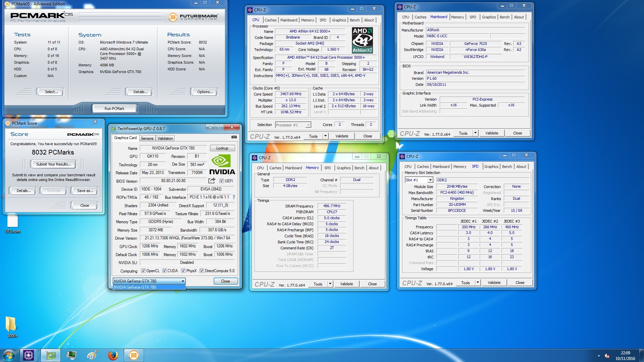Open the Processor #1 selection dropdown
This screenshot has height=362, width=644.
click(293, 125)
